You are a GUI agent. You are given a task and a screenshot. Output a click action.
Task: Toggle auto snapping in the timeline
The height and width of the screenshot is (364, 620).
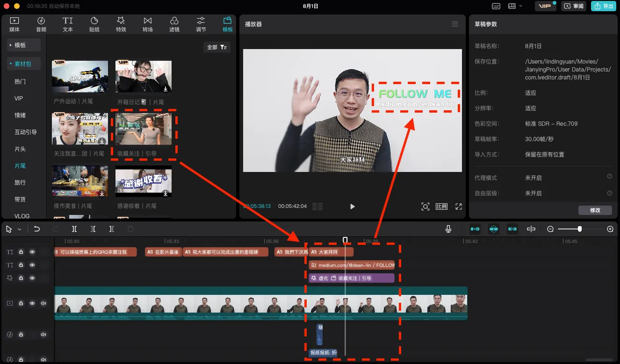coord(494,229)
